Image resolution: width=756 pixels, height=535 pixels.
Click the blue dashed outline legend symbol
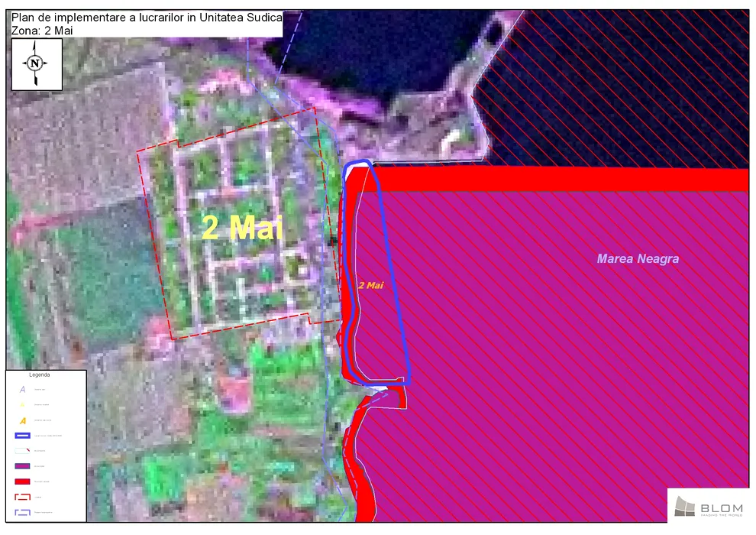(x=23, y=511)
